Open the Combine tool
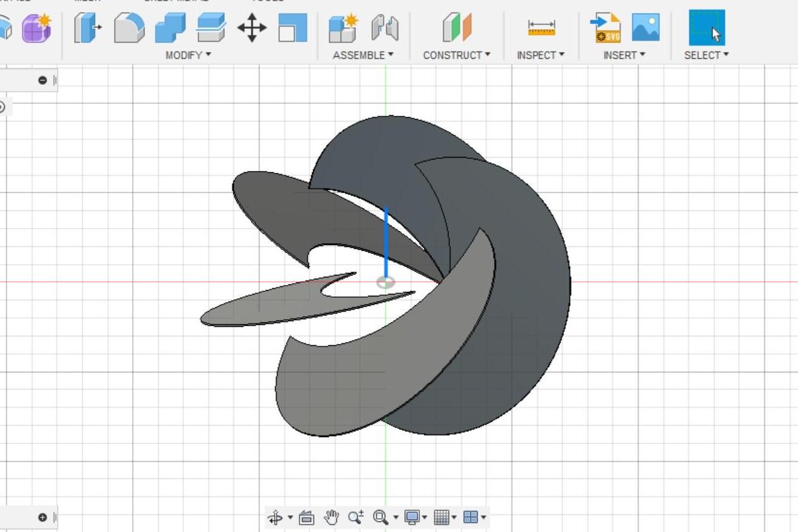 click(170, 28)
